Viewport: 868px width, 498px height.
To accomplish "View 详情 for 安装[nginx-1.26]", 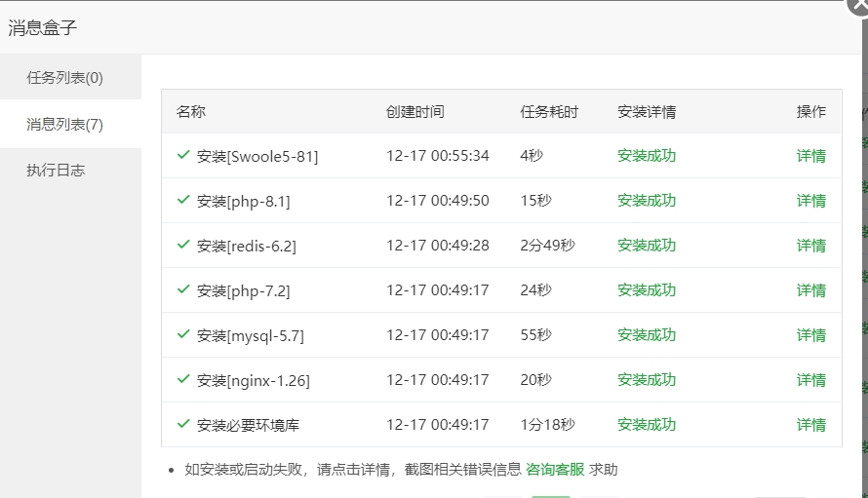I will click(x=811, y=380).
